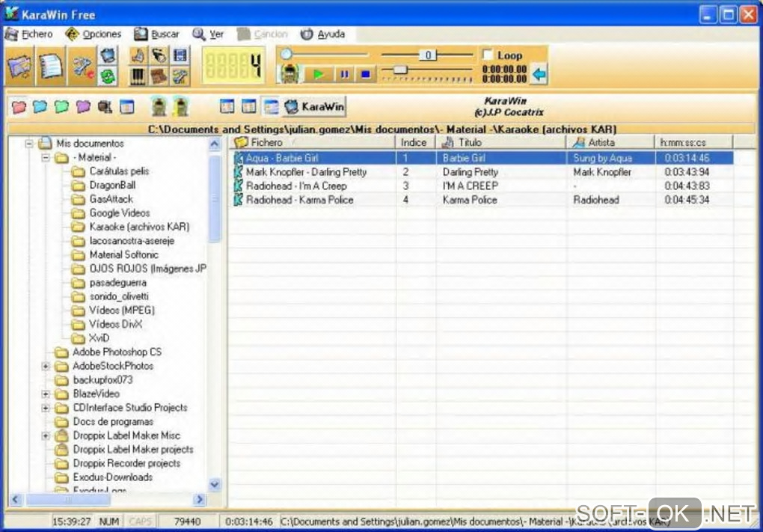Start playback with the green play button

[319, 74]
